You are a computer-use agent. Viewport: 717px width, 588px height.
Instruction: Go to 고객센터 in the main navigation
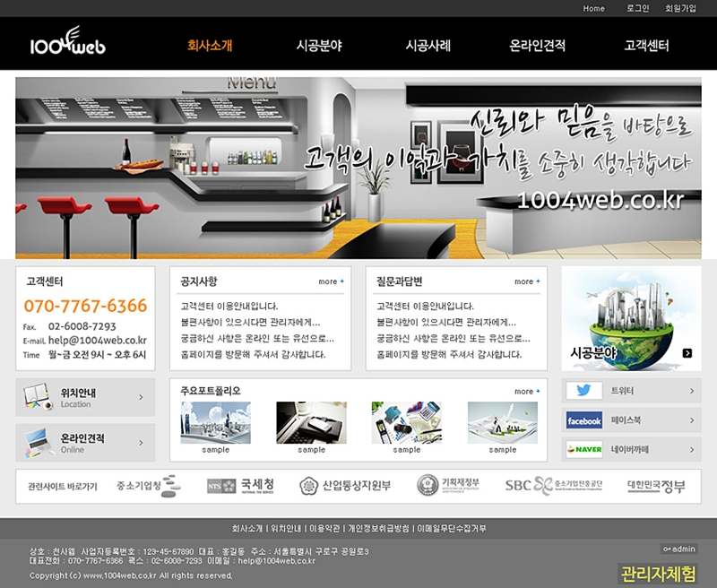646,46
